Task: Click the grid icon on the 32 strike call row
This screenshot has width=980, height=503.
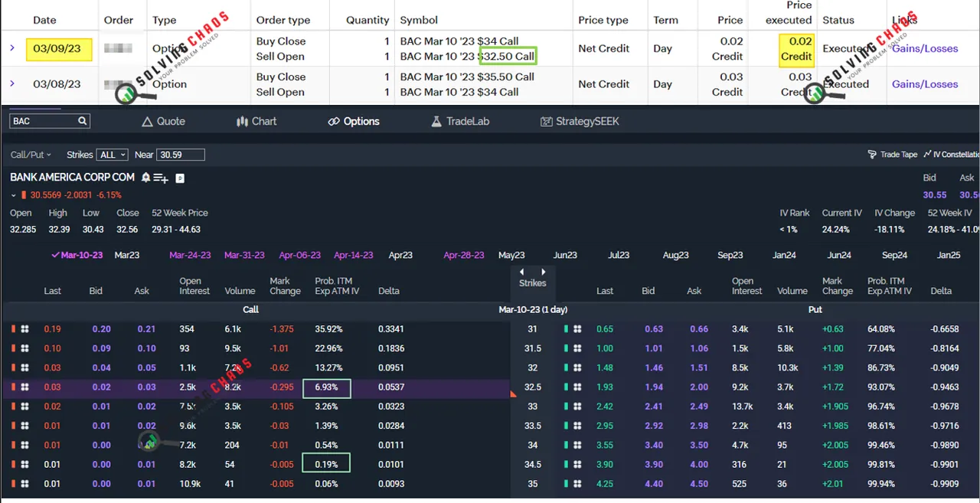Action: (24, 367)
